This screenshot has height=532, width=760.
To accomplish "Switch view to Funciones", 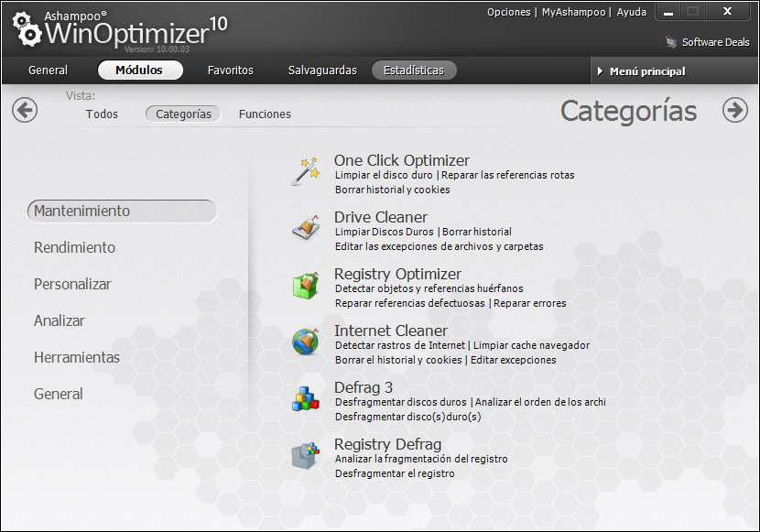I will tap(265, 114).
